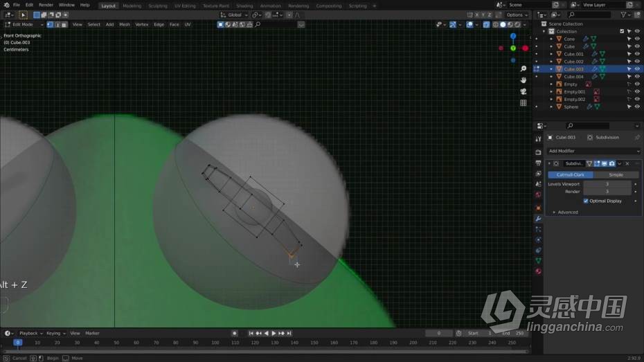The width and height of the screenshot is (644, 362).
Task: Adjust Levels Viewport value field
Action: coord(607,184)
